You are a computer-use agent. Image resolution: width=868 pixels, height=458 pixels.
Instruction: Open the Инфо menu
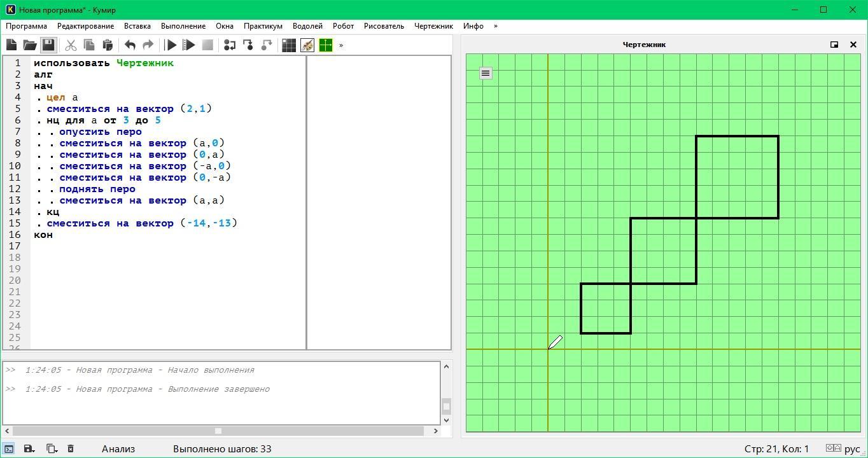pos(473,26)
